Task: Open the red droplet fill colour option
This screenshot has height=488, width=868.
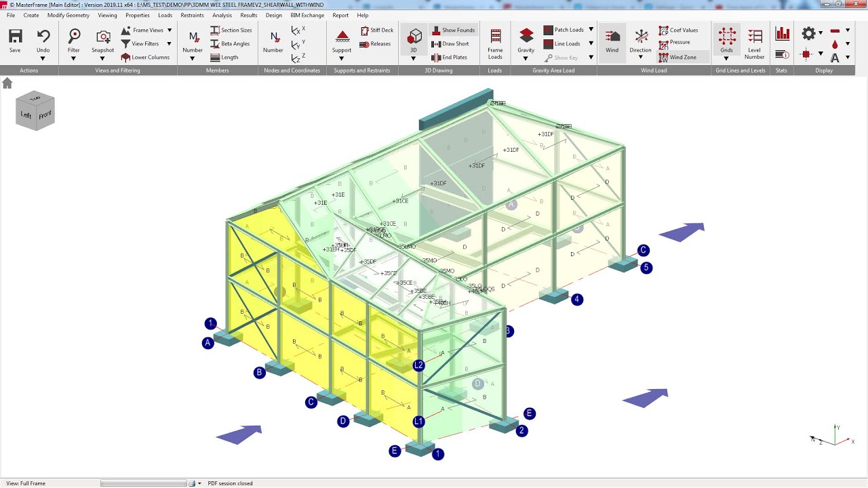Action: coord(835,44)
